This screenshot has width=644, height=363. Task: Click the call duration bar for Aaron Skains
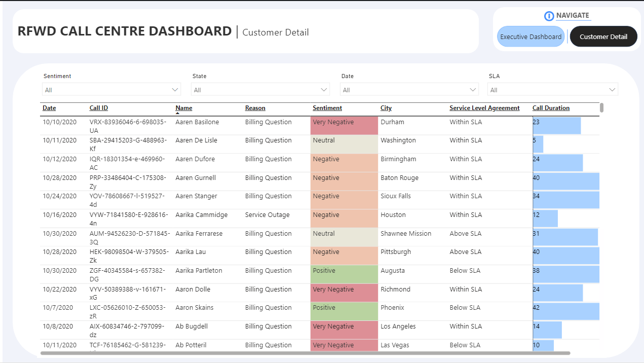[565, 311]
